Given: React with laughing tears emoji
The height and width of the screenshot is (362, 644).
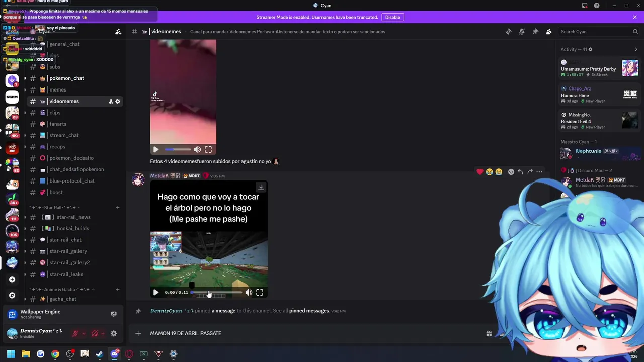Looking at the screenshot, I should pos(489,172).
